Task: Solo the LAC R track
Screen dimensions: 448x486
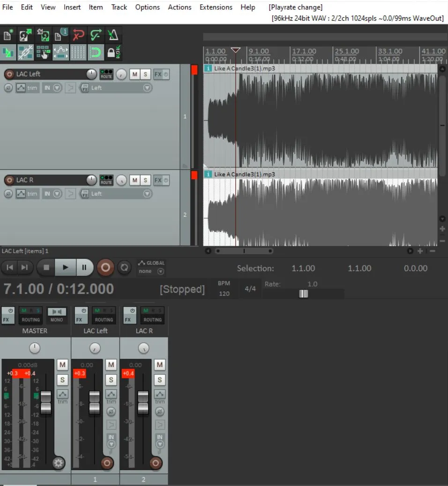Action: click(145, 180)
